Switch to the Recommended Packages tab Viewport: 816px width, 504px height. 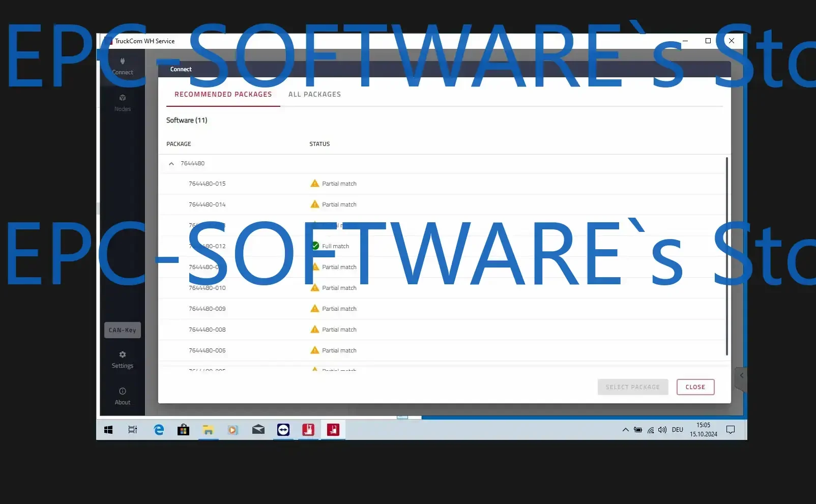point(223,94)
